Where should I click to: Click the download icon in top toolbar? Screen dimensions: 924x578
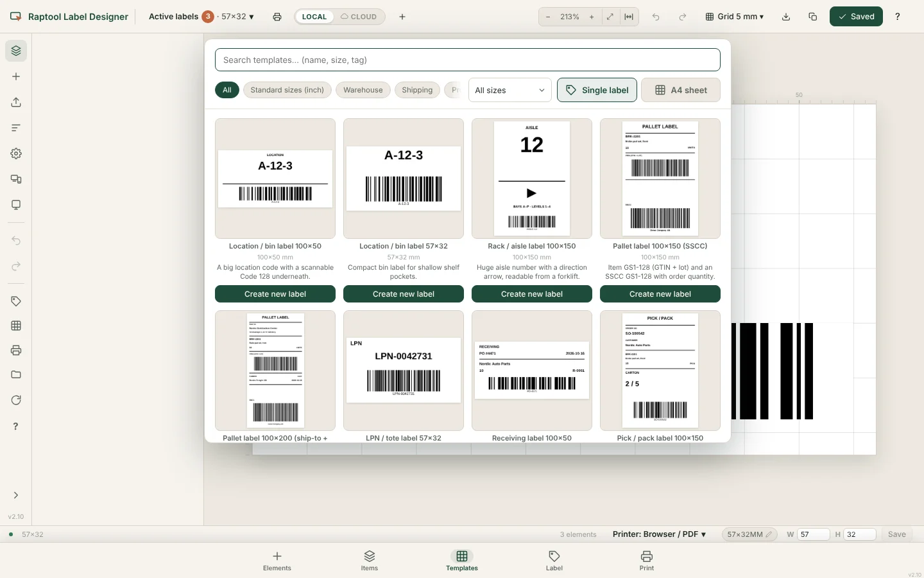point(786,17)
